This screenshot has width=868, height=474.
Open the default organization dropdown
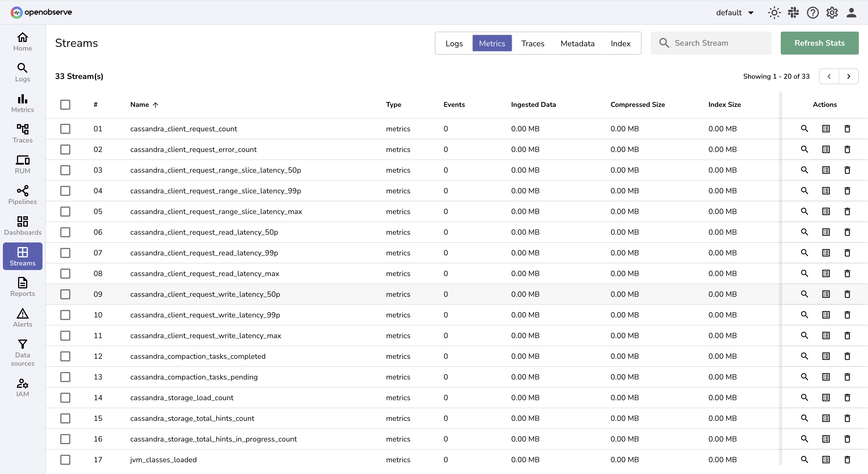735,12
